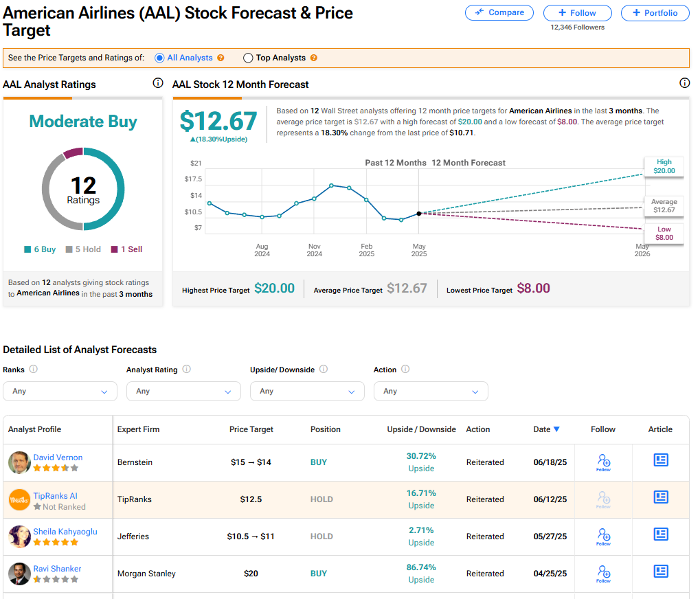This screenshot has width=700, height=599.
Task: Click the Action filter info icon
Action: pyautogui.click(x=405, y=369)
